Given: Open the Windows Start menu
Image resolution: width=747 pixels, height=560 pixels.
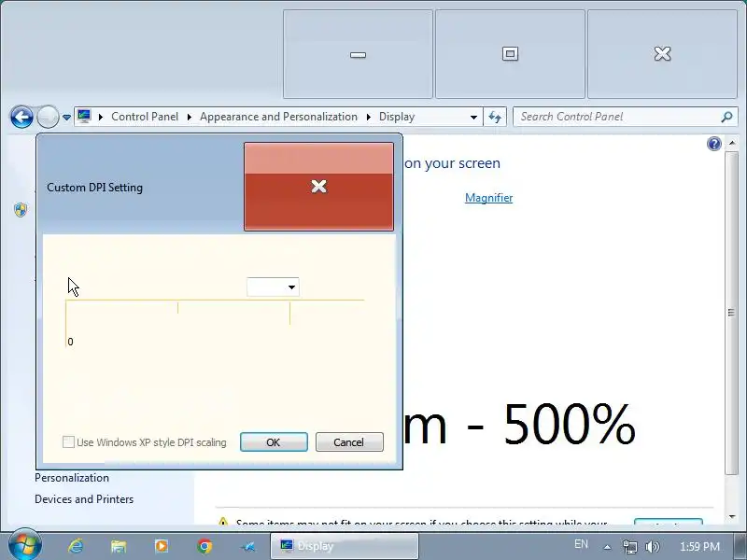Looking at the screenshot, I should point(25,546).
